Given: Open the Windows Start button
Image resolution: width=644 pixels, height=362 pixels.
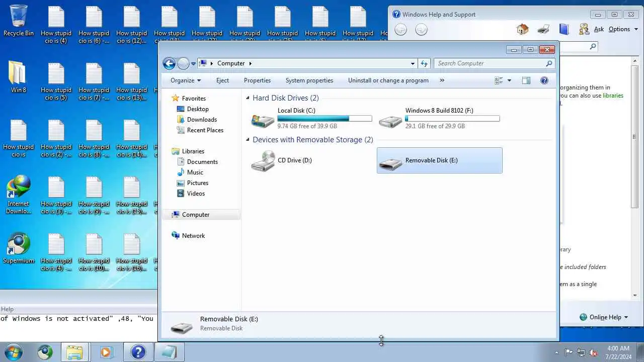Looking at the screenshot, I should click(x=14, y=352).
